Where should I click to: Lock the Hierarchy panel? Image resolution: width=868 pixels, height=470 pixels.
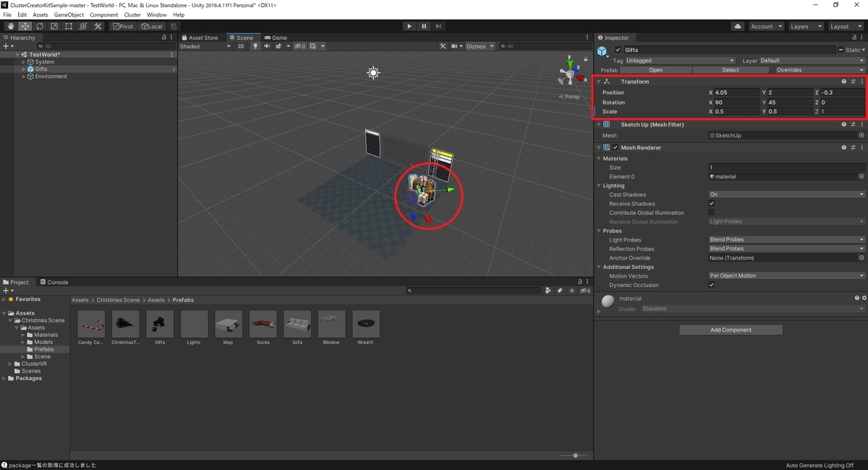tap(164, 38)
